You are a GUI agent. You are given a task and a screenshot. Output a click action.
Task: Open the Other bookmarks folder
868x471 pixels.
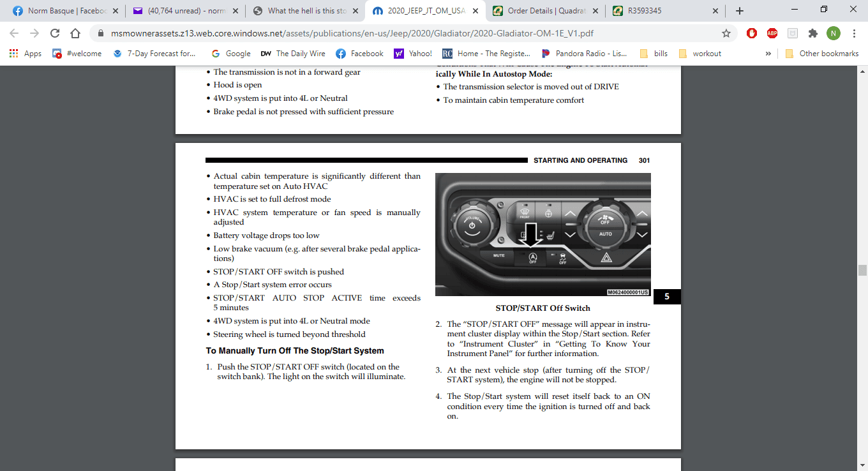[822, 54]
